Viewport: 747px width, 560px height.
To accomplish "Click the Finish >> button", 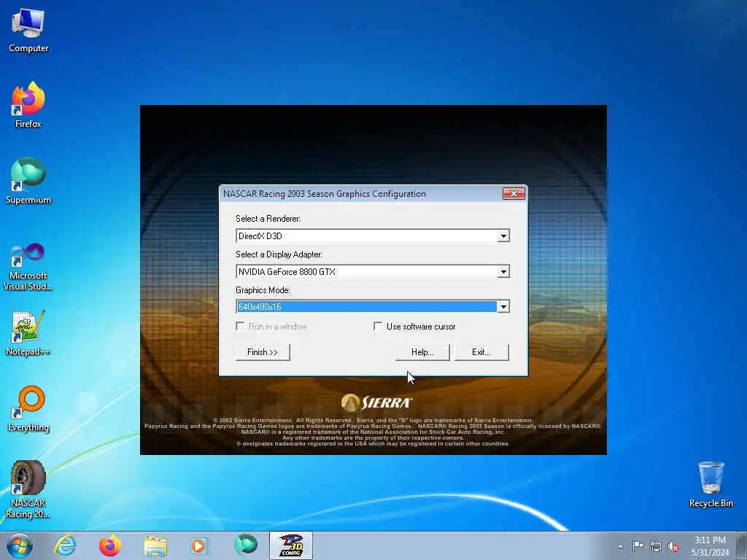I will tap(263, 352).
